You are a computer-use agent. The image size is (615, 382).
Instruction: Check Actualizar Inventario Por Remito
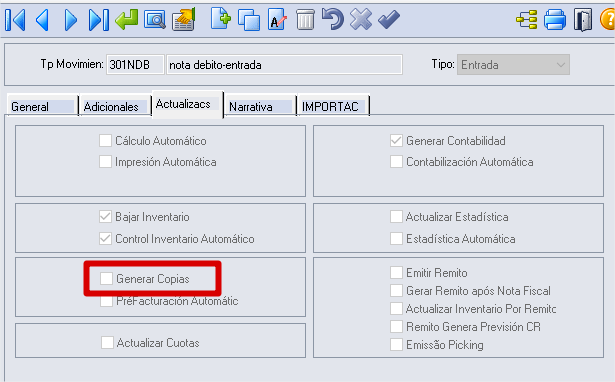click(396, 308)
